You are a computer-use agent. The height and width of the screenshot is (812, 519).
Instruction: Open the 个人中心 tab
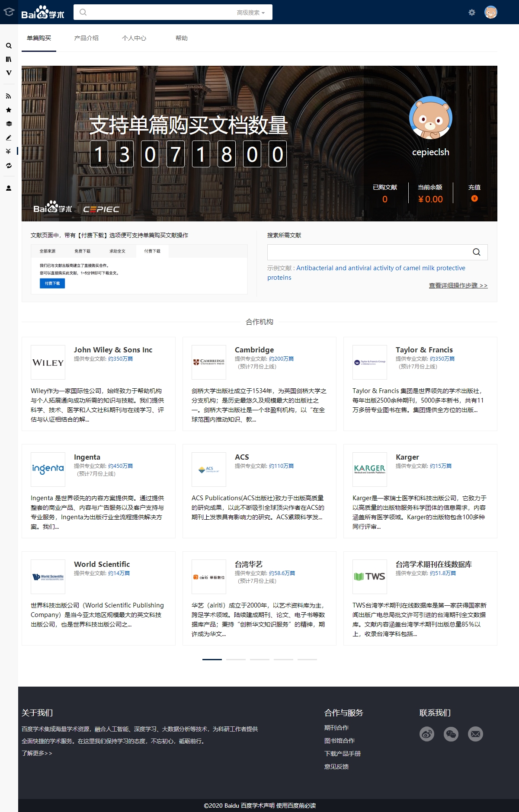pyautogui.click(x=134, y=38)
